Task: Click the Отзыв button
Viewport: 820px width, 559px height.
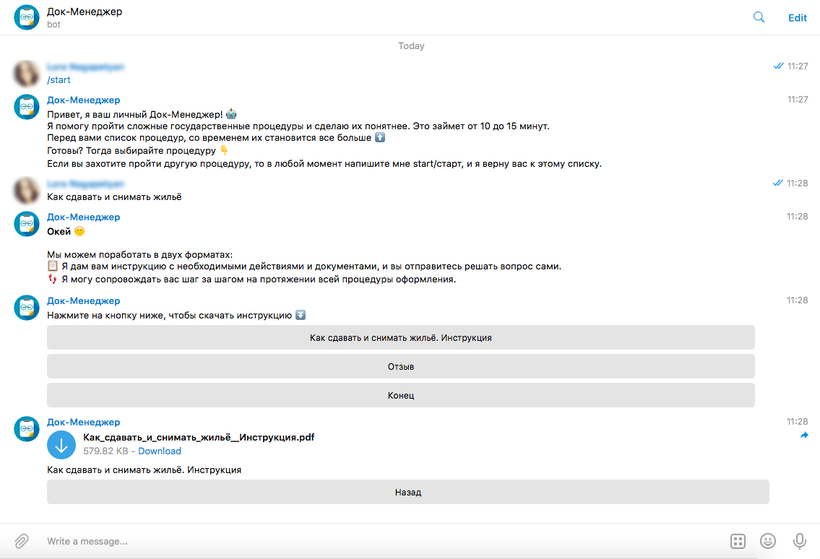Action: [x=401, y=367]
